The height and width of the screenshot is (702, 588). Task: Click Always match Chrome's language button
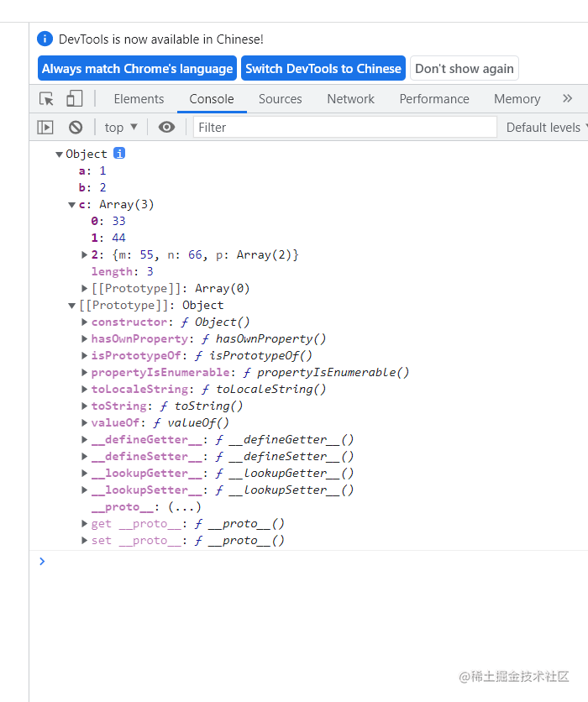[x=137, y=69]
